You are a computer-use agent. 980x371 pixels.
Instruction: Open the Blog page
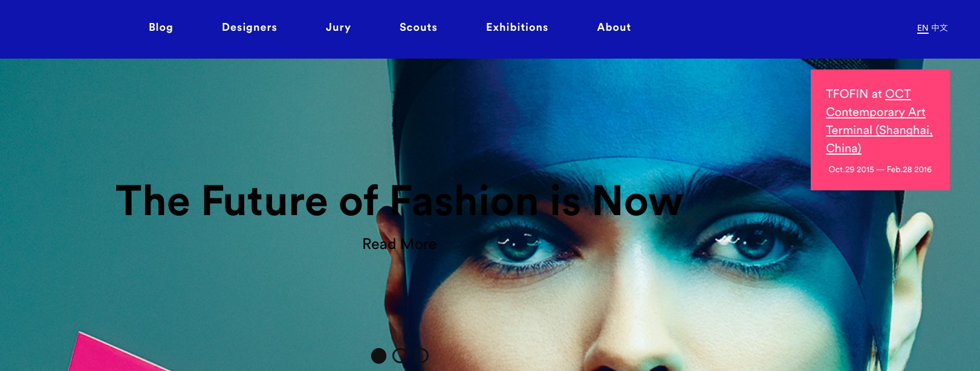click(161, 27)
